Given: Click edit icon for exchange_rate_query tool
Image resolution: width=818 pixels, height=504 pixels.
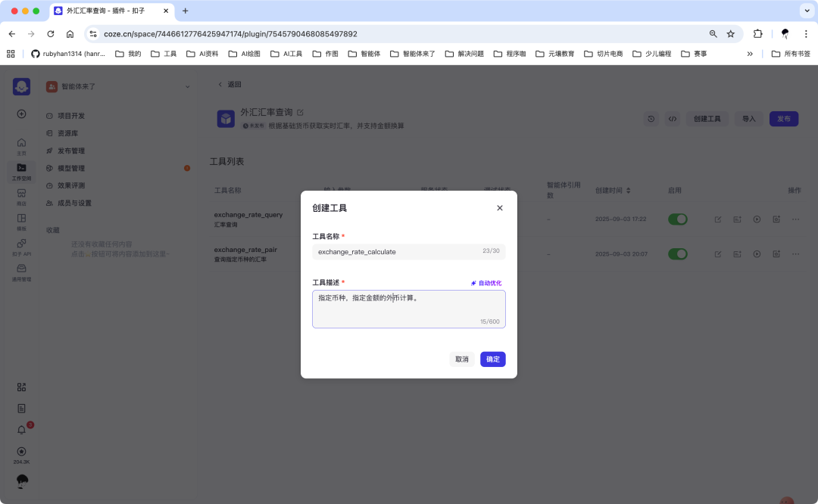Looking at the screenshot, I should pyautogui.click(x=717, y=219).
